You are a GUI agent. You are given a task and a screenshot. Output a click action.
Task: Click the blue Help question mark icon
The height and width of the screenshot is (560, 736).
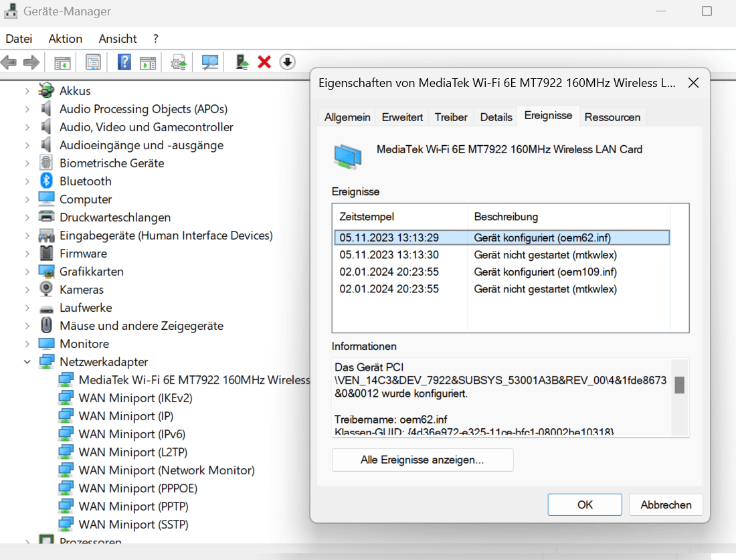pos(124,62)
